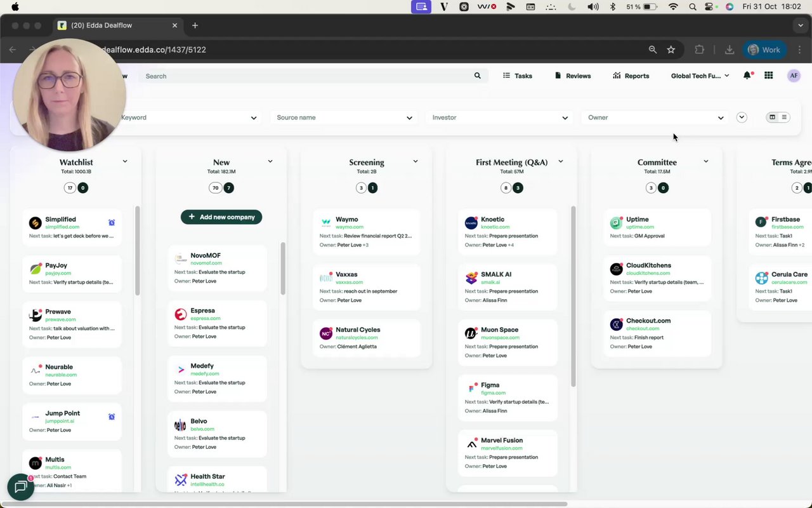The width and height of the screenshot is (812, 508).
Task: Open the Belvo company card title
Action: pyautogui.click(x=199, y=421)
